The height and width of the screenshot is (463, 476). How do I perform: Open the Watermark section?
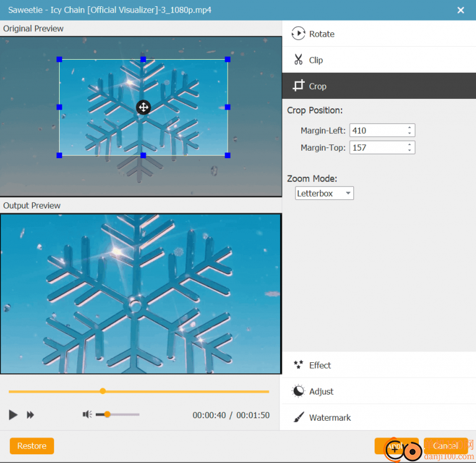[x=379, y=418]
